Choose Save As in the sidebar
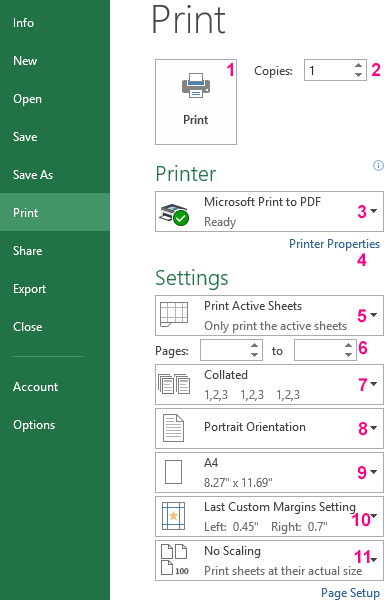Screen dimensions: 390x600 [x=55, y=174]
